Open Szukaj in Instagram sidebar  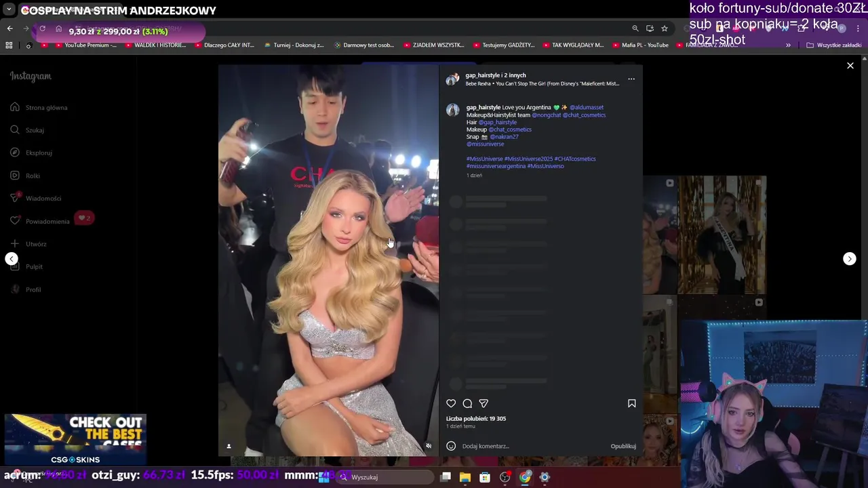coord(28,130)
